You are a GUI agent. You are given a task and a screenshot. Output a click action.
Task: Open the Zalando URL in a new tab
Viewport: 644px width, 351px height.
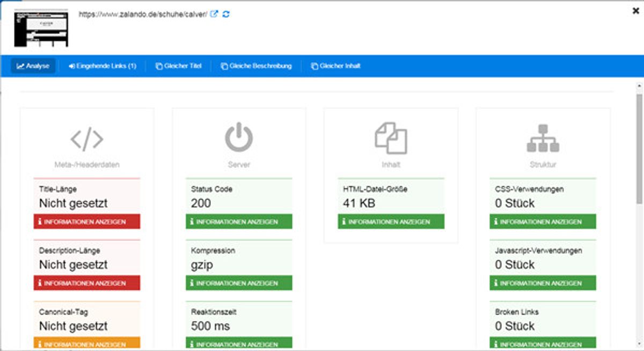tap(214, 14)
